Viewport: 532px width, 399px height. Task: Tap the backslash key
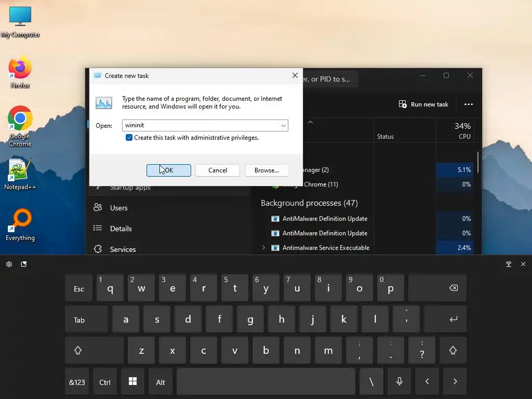coord(371,381)
